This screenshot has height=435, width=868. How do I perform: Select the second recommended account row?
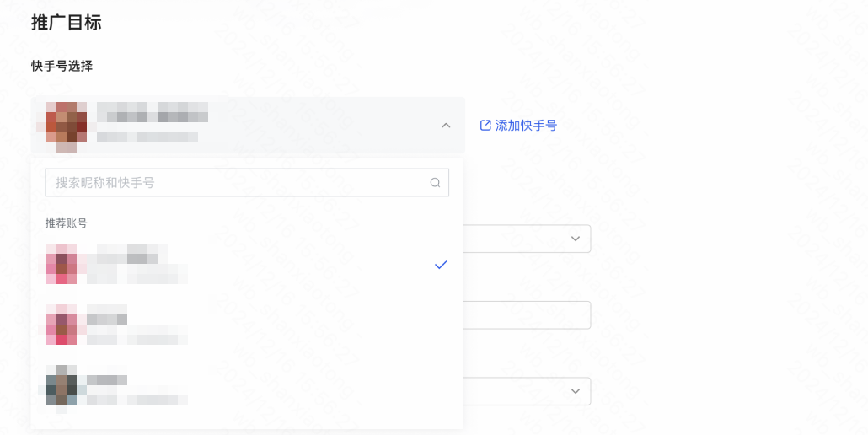(x=247, y=325)
